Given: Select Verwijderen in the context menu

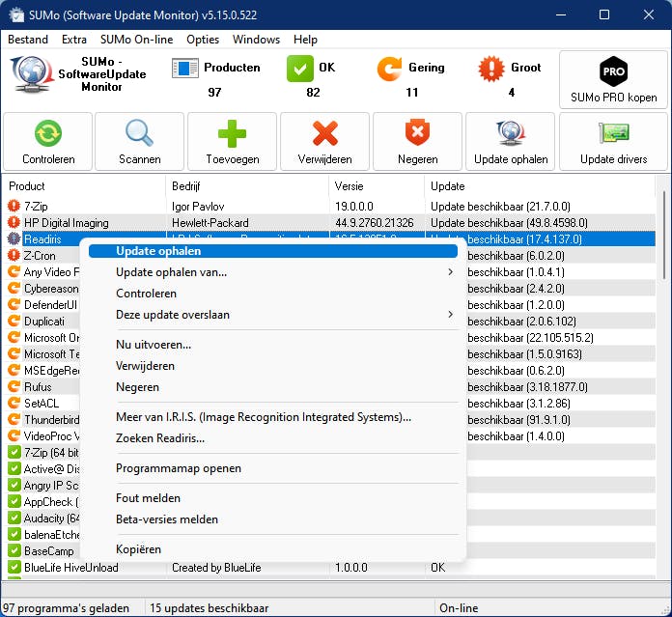Looking at the screenshot, I should [x=273, y=366].
